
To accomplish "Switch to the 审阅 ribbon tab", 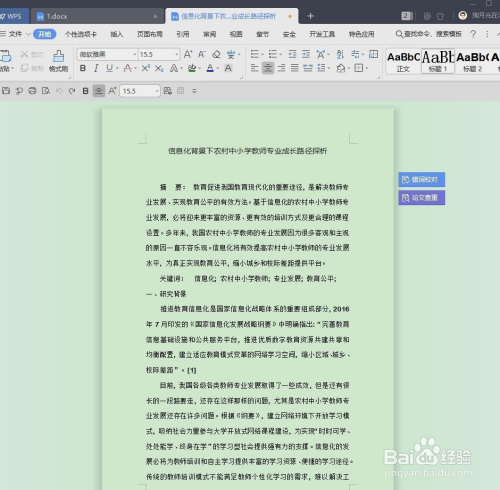I will coord(209,34).
